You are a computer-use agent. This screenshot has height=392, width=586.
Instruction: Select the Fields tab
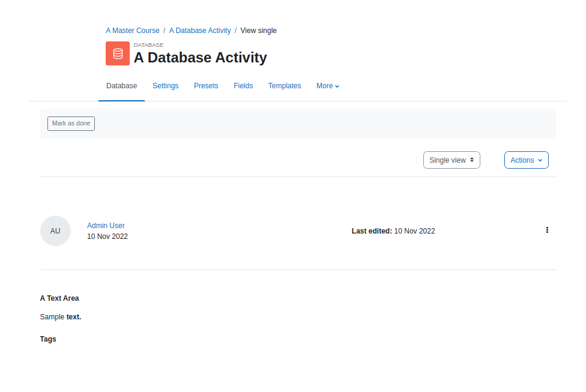coord(243,86)
